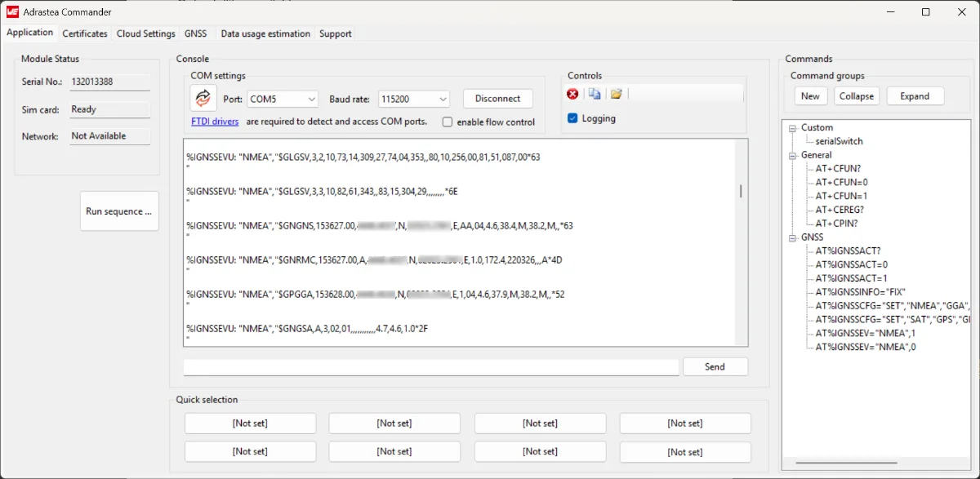Click the Run sequence button
Screen dimensions: 980x479
[x=119, y=211]
